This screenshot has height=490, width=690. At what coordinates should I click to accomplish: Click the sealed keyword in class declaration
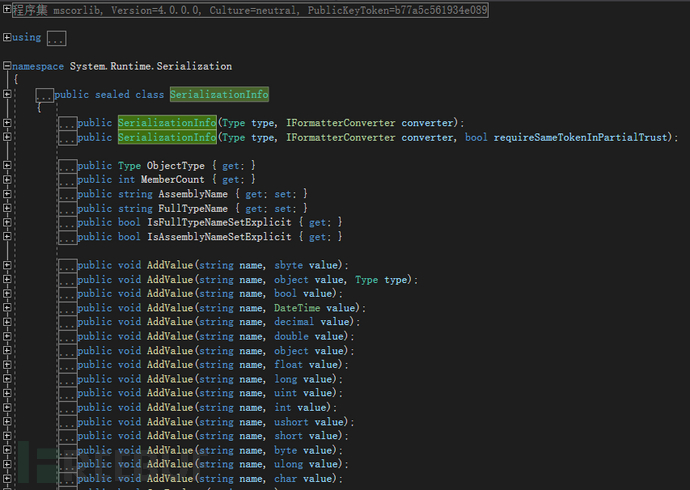coord(112,94)
